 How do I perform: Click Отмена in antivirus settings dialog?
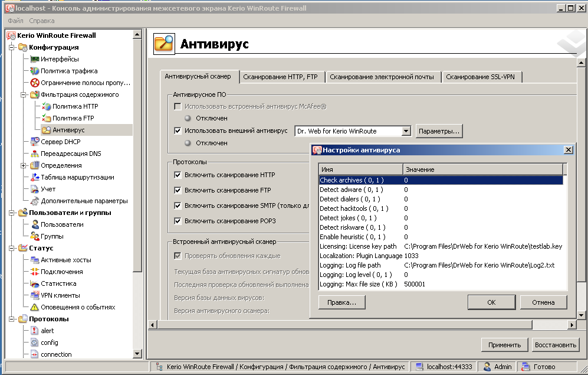[x=543, y=302]
